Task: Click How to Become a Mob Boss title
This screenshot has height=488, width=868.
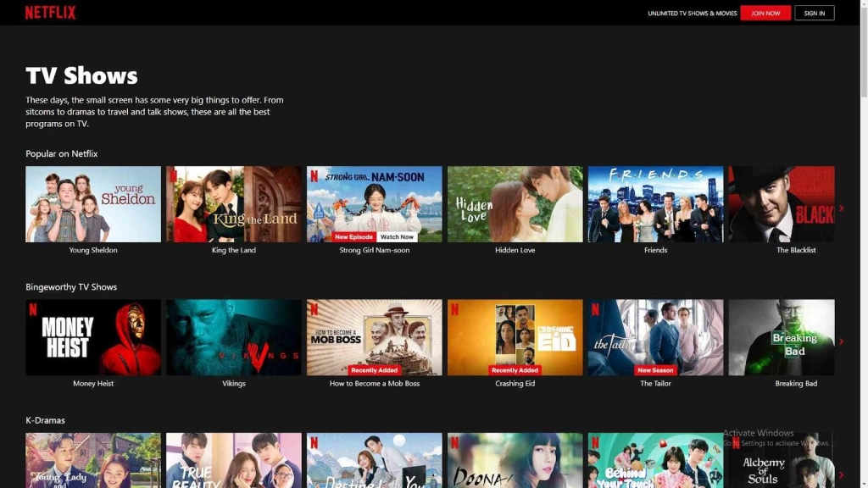Action: pyautogui.click(x=374, y=384)
